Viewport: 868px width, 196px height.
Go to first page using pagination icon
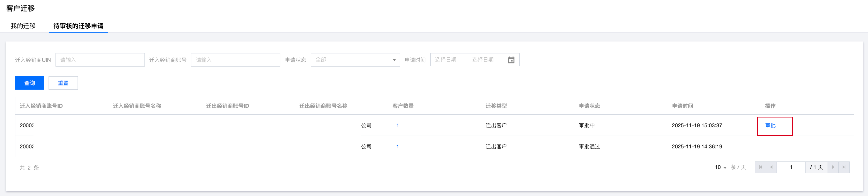pos(760,167)
